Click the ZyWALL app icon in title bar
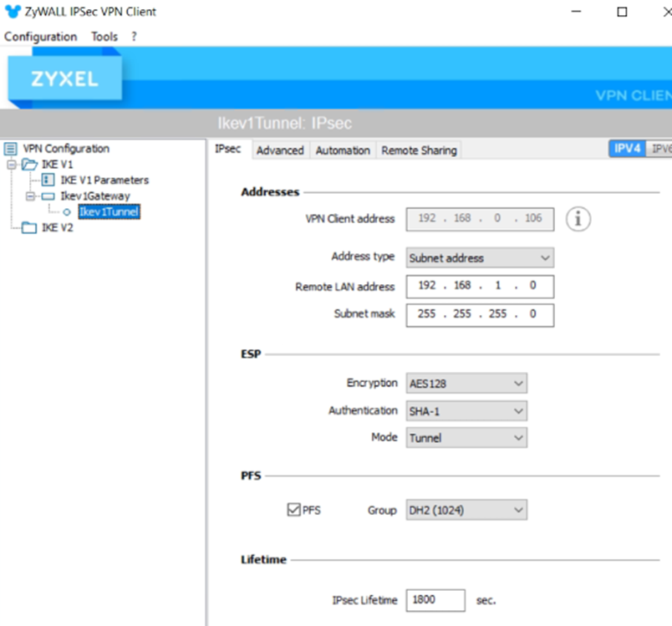 (x=13, y=12)
